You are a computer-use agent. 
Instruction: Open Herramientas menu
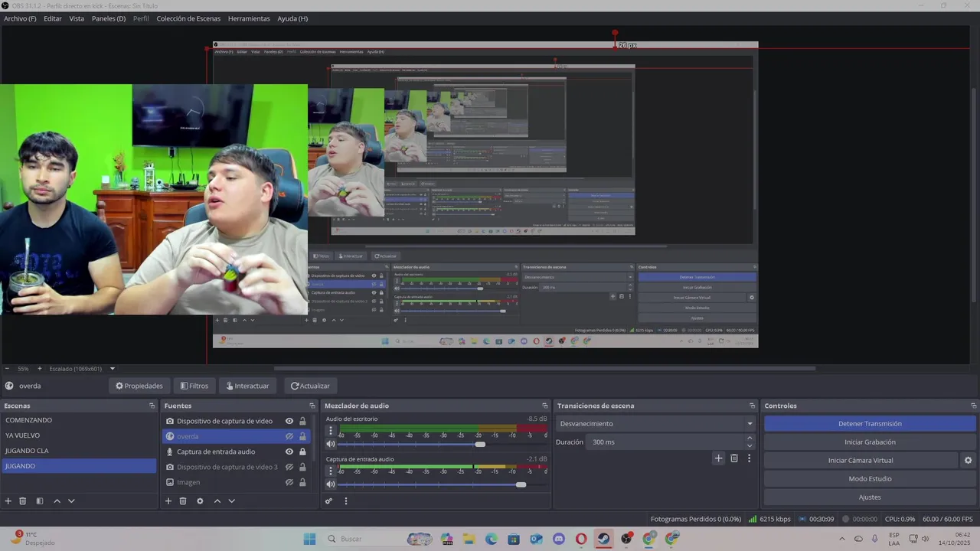[249, 18]
